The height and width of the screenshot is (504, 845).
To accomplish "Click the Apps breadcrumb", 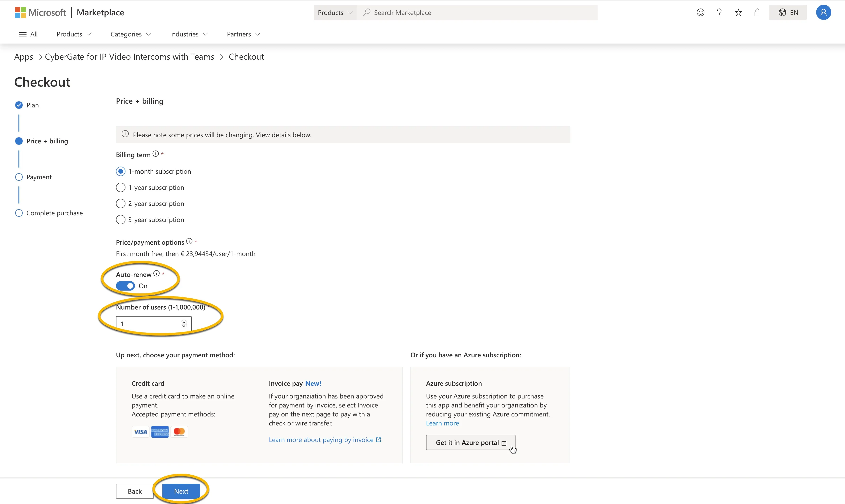I will click(x=24, y=57).
